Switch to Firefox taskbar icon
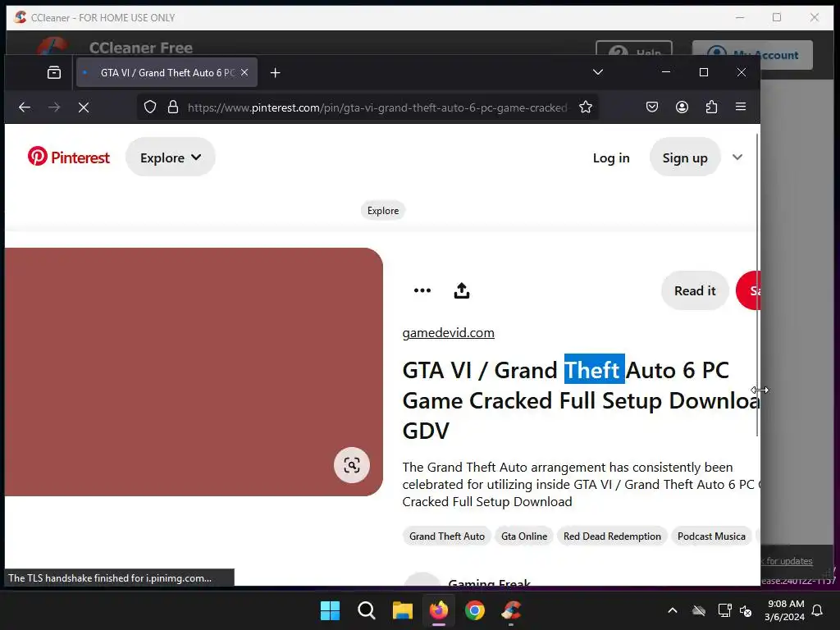Image resolution: width=840 pixels, height=630 pixels. click(x=439, y=610)
